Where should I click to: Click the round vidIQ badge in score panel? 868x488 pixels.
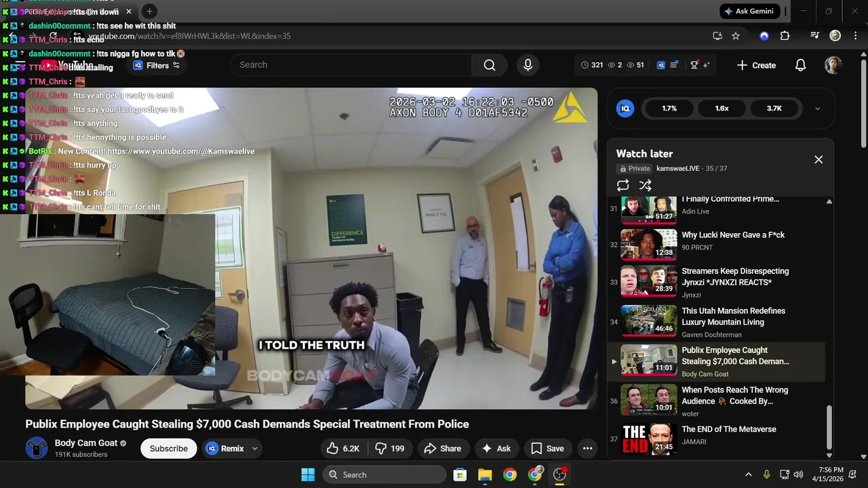(625, 108)
